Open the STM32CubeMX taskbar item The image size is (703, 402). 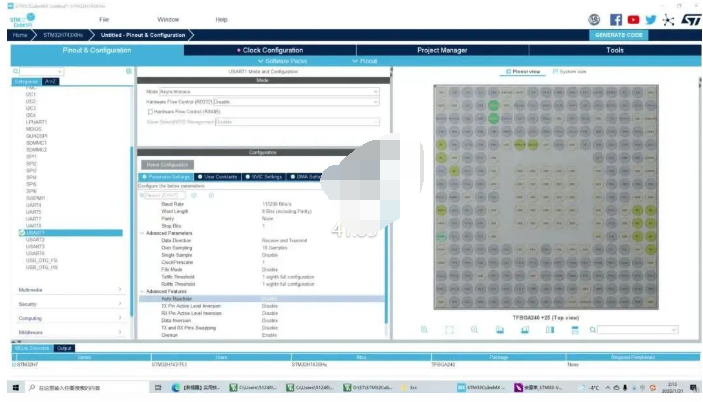point(482,388)
